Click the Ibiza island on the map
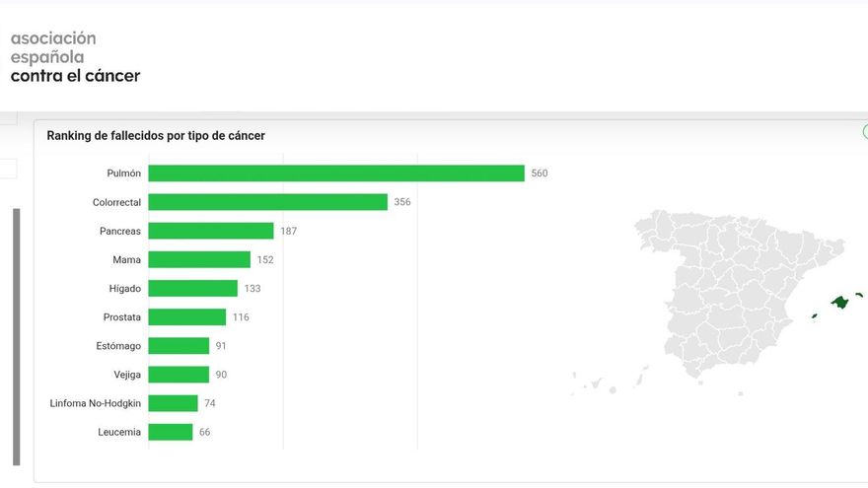The width and height of the screenshot is (868, 488). click(815, 316)
